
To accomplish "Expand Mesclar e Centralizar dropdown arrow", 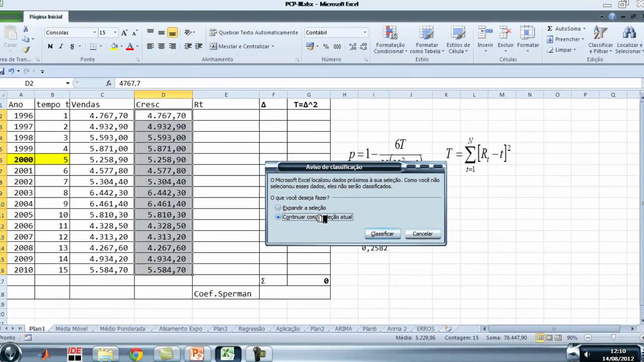I will [x=273, y=46].
